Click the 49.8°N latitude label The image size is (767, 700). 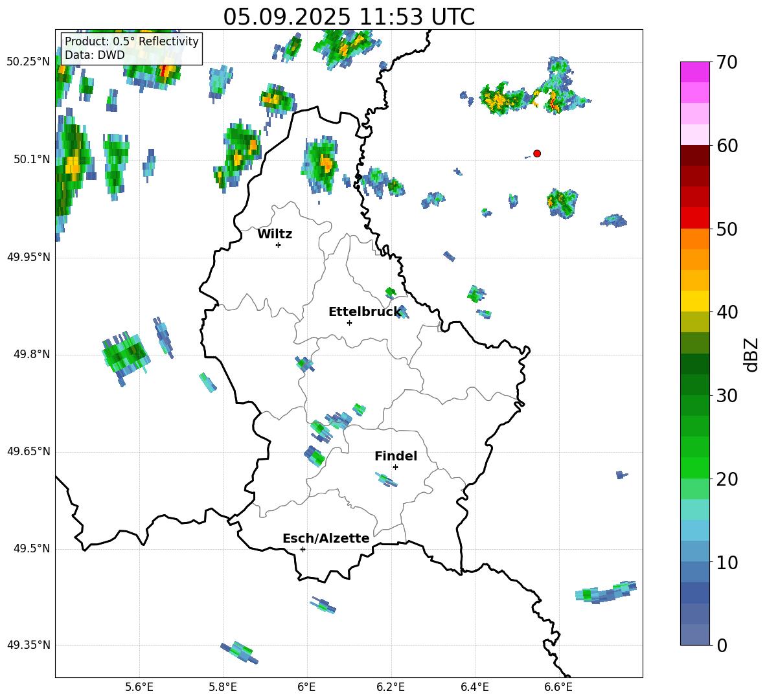(x=32, y=354)
